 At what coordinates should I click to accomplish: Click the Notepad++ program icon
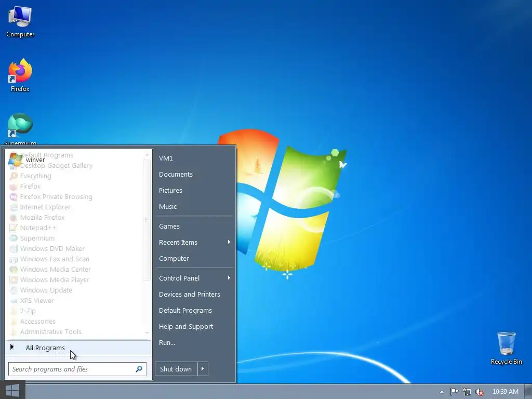coord(14,228)
